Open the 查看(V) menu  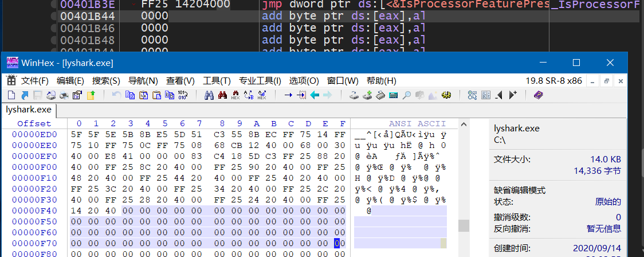click(180, 80)
